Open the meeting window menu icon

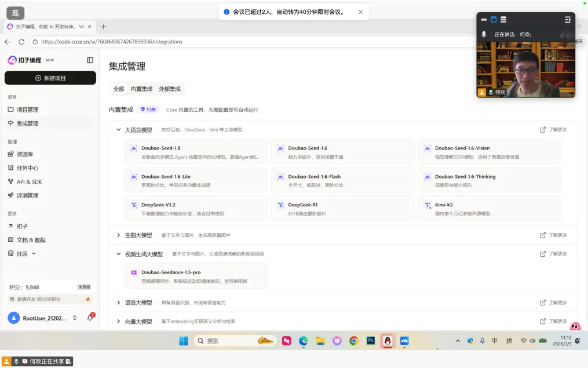[568, 20]
